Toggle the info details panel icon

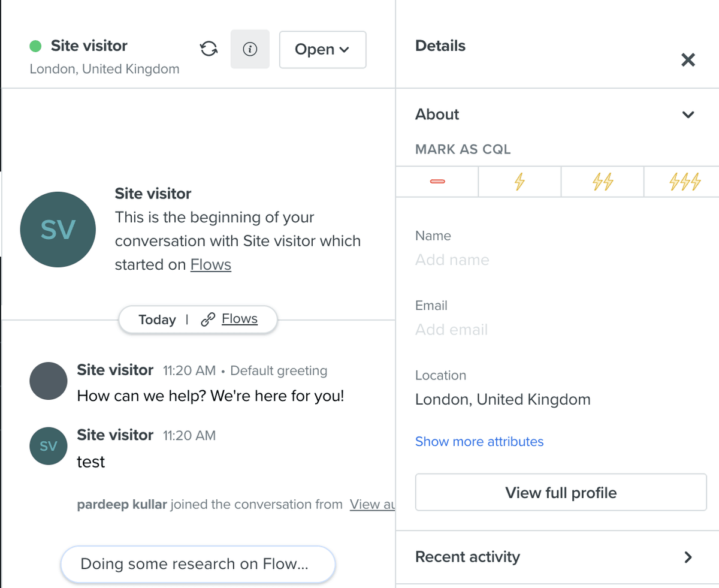click(250, 49)
